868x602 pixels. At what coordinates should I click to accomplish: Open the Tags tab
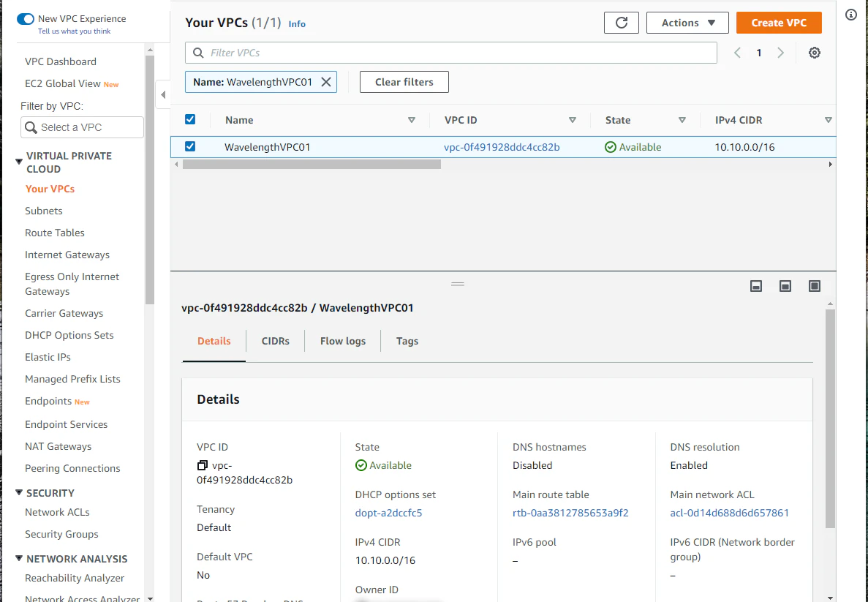click(x=407, y=341)
